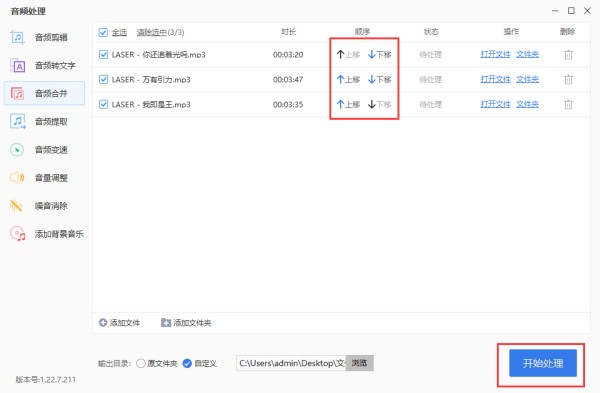Click the 添加文件夹 folder icon
The image size is (600, 393).
pyautogui.click(x=166, y=323)
